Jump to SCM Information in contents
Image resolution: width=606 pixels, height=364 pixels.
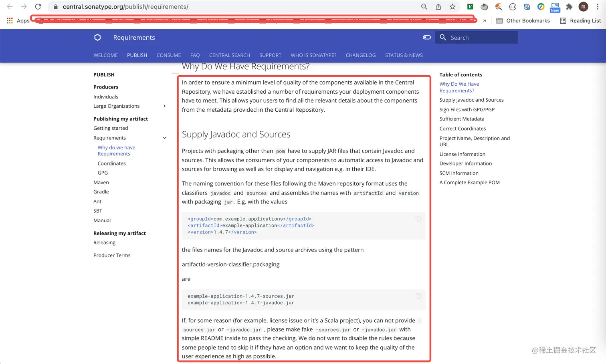pyautogui.click(x=459, y=173)
